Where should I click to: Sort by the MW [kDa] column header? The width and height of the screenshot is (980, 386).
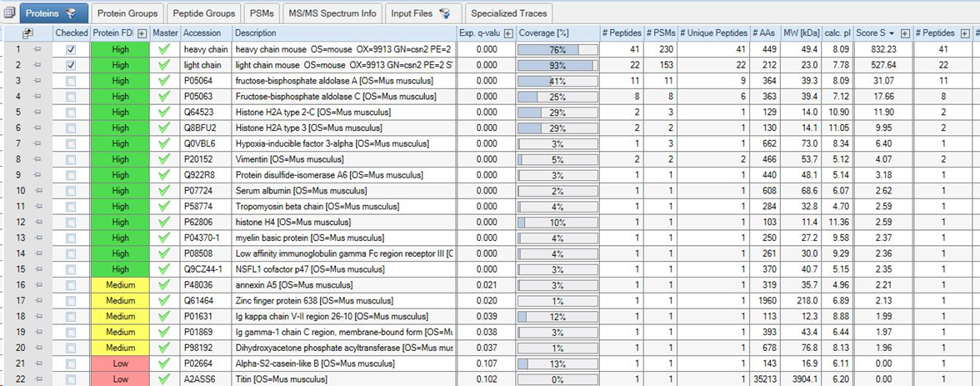coord(801,33)
